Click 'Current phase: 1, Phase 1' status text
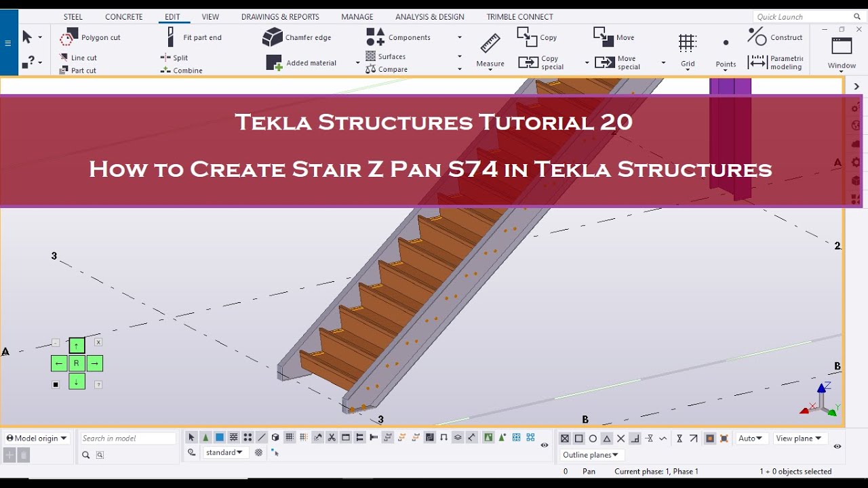The image size is (868, 488). tap(656, 471)
